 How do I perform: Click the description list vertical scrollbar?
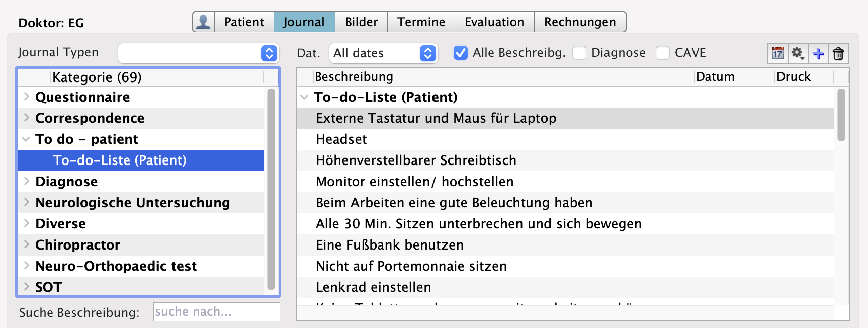pyautogui.click(x=841, y=115)
